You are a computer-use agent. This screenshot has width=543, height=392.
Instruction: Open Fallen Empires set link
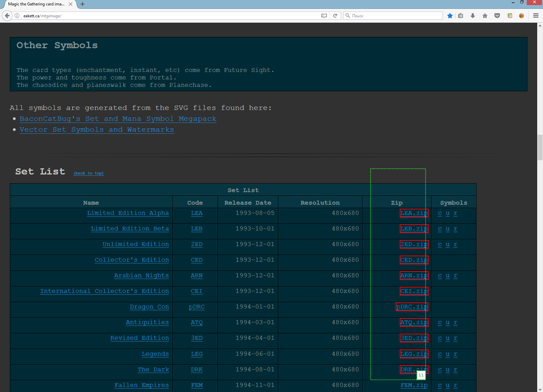142,385
